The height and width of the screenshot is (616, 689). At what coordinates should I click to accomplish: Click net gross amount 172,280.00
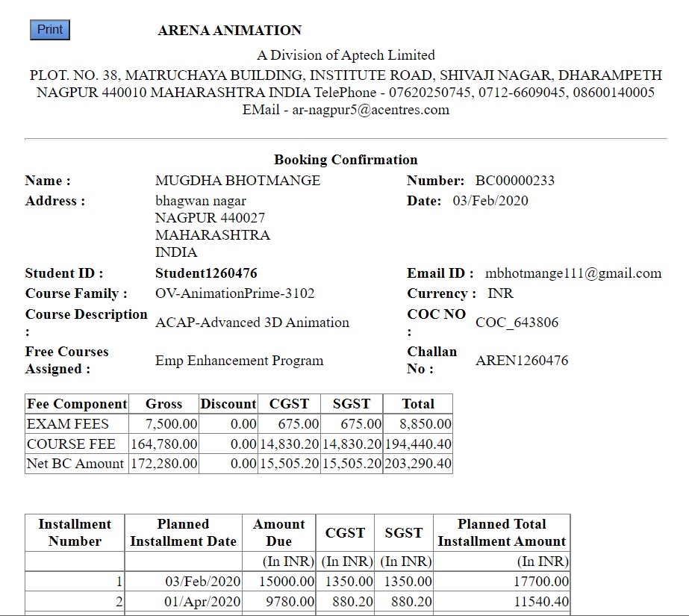click(x=164, y=464)
